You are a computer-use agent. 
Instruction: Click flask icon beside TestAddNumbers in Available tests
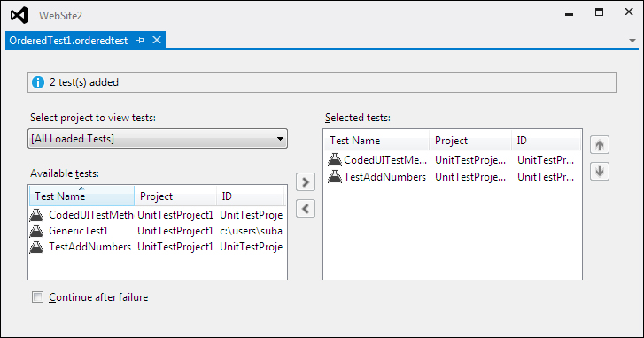click(36, 247)
